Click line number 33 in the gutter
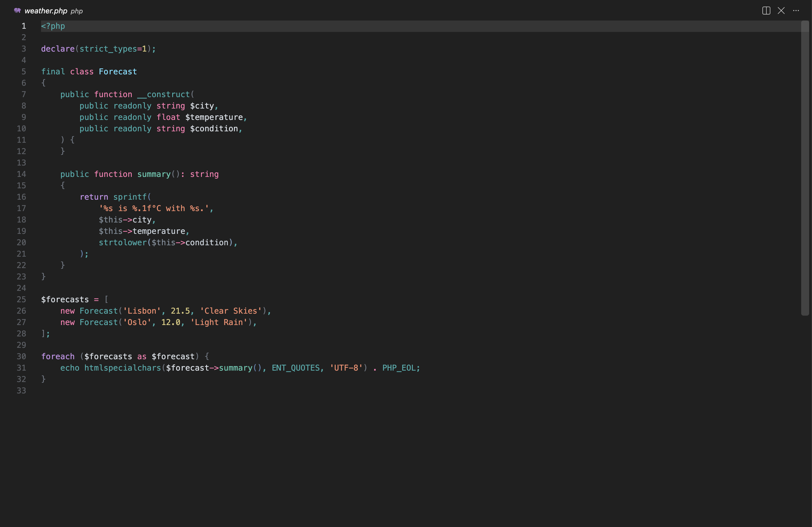 [x=21, y=391]
